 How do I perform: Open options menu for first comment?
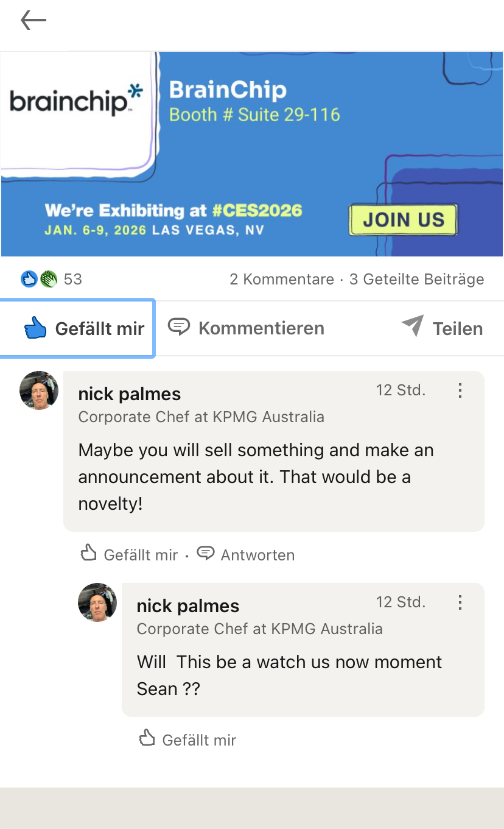click(460, 390)
